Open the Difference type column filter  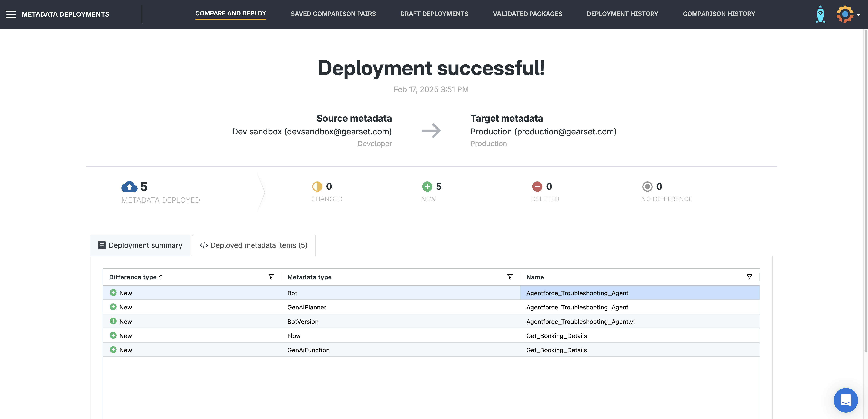click(x=271, y=277)
